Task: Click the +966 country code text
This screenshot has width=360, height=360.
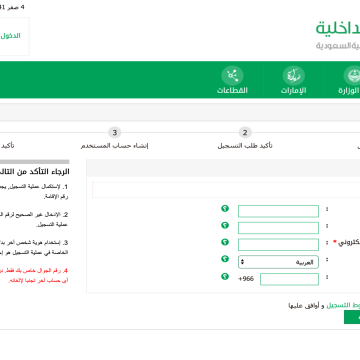Action: click(246, 279)
